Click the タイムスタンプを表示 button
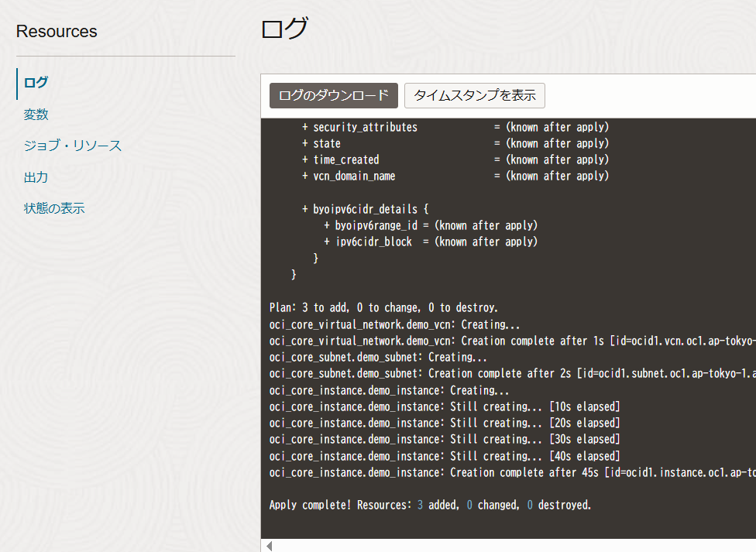This screenshot has width=756, height=552. click(x=474, y=95)
